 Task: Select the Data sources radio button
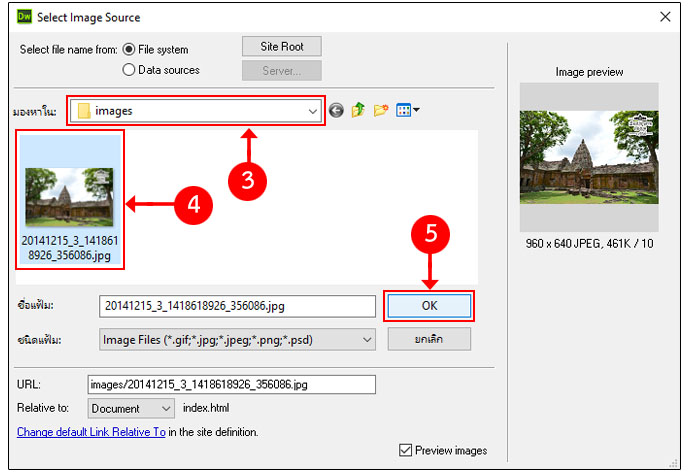click(129, 70)
